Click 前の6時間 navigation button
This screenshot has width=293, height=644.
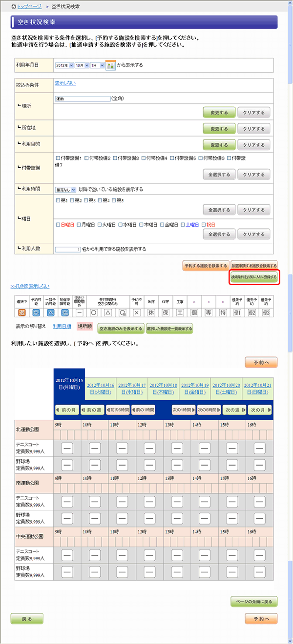(x=117, y=410)
